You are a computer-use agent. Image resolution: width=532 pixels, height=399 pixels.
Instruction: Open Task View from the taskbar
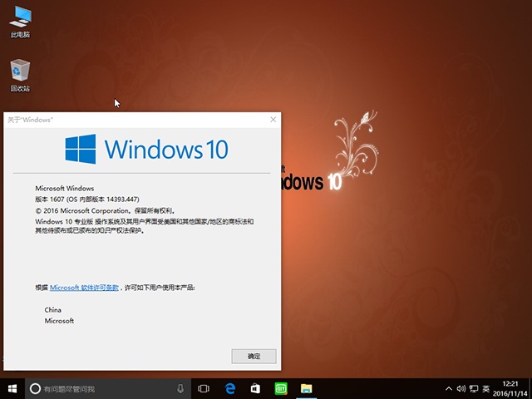point(204,388)
